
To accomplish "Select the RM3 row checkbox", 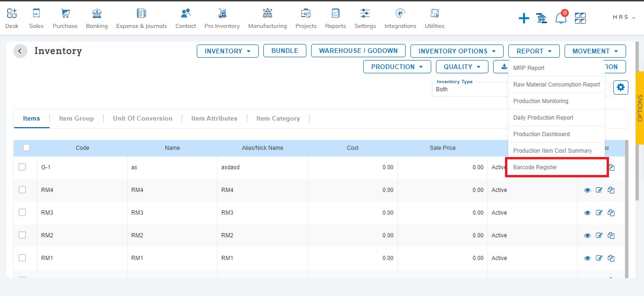I will (22, 212).
